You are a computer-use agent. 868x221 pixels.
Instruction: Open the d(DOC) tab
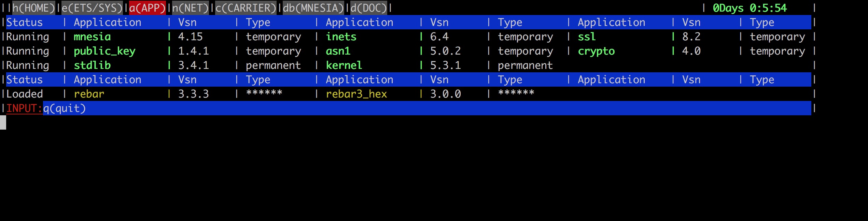pos(368,8)
